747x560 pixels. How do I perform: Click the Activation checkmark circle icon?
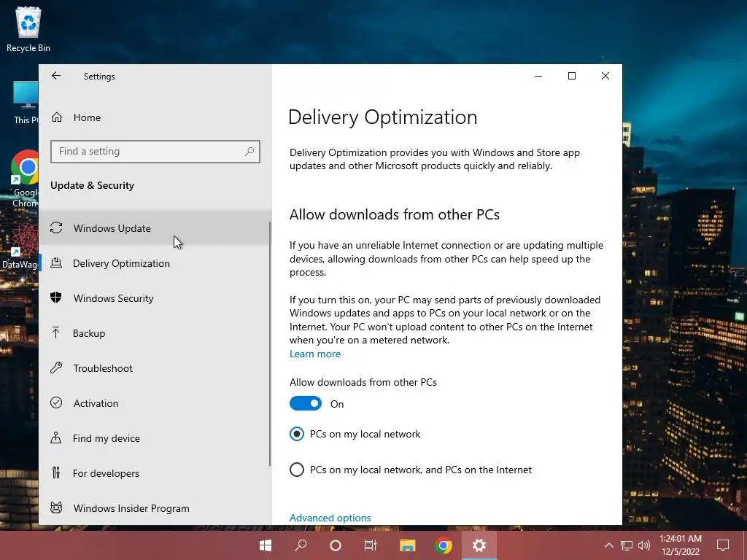pos(56,402)
